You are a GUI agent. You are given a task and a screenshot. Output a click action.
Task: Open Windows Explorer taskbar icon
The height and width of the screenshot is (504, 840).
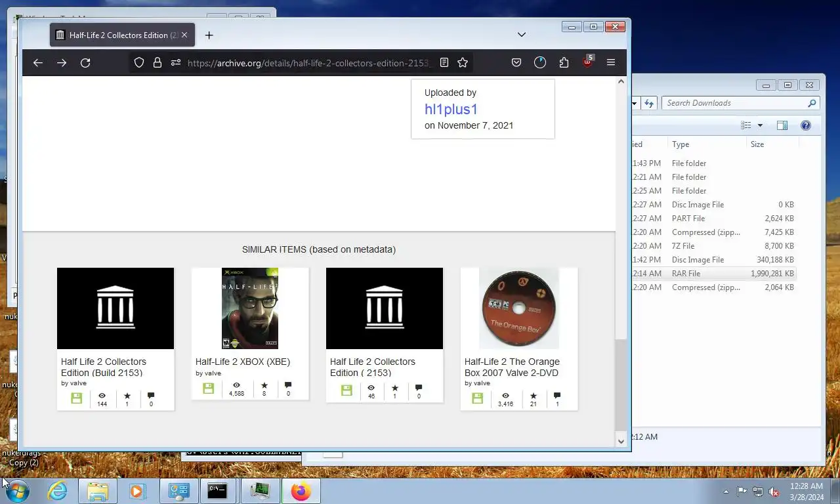(x=98, y=491)
